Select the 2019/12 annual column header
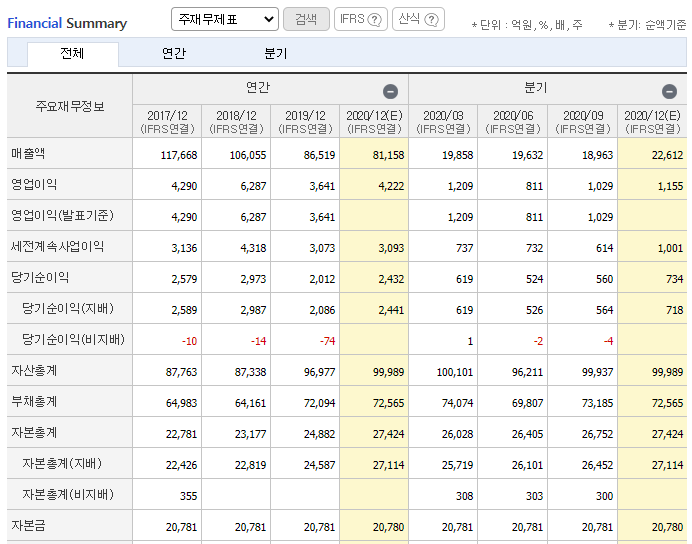The height and width of the screenshot is (544, 692). coord(305,121)
